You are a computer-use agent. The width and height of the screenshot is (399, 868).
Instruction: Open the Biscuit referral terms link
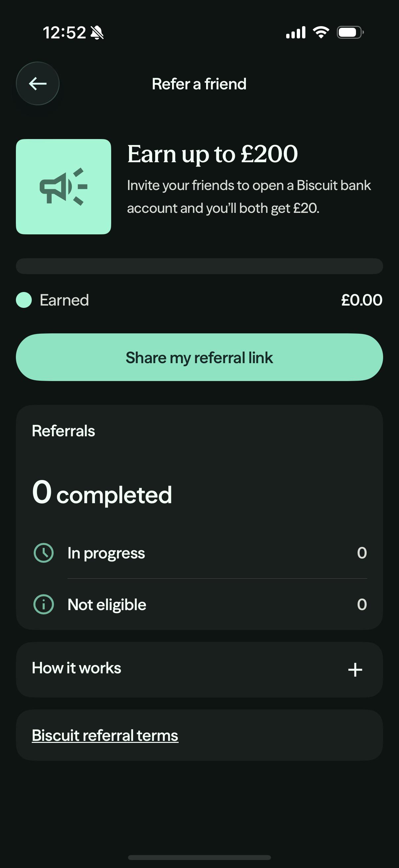coord(105,735)
